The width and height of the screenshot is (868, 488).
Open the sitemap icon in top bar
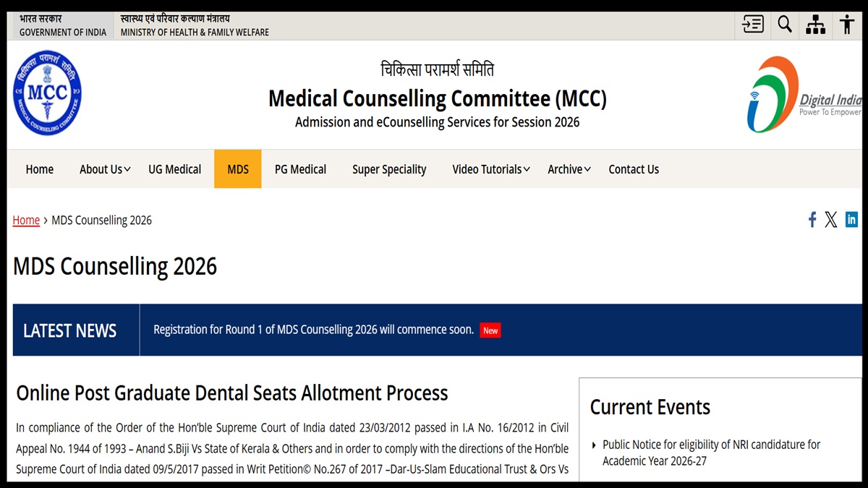816,25
